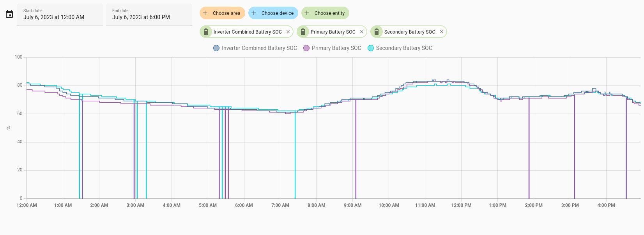Image resolution: width=644 pixels, height=235 pixels.
Task: Click the plus icon on Choose area
Action: (x=205, y=13)
